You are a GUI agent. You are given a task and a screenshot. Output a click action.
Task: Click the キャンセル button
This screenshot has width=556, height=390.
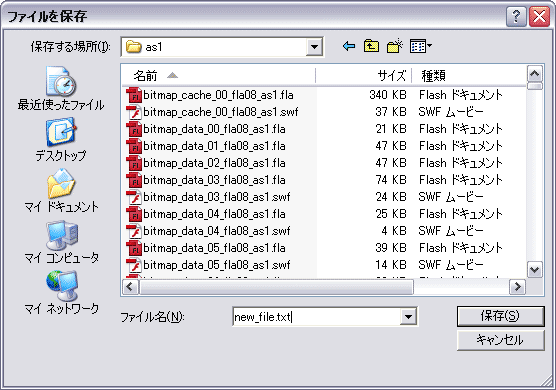pos(500,340)
